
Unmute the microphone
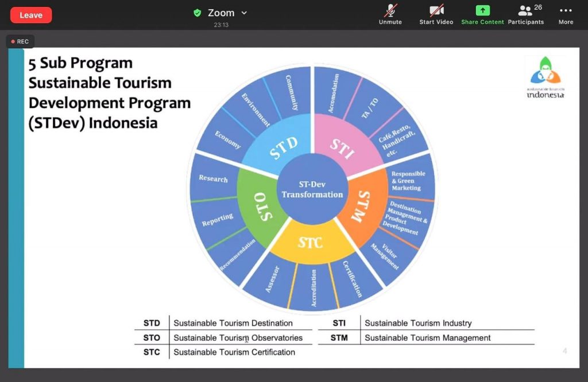[390, 14]
